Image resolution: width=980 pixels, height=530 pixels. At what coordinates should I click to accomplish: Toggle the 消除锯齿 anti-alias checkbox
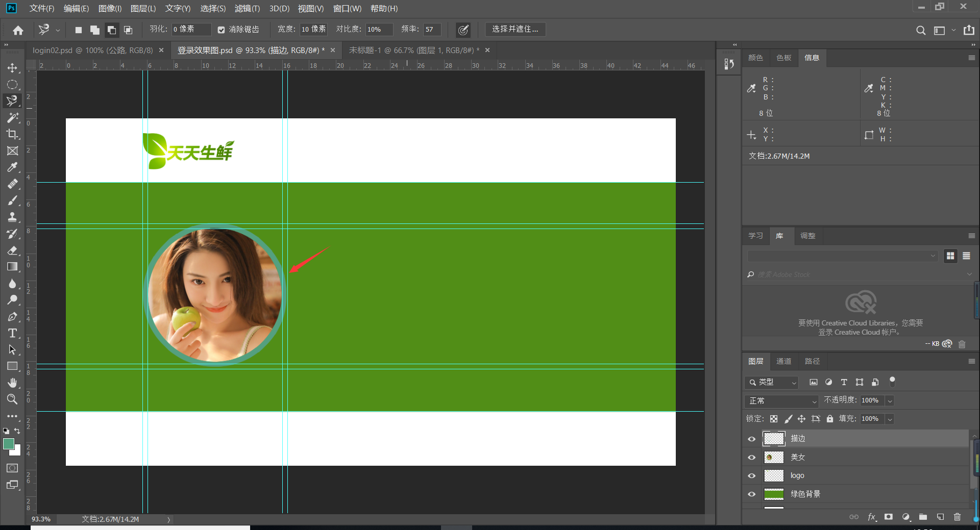tap(221, 30)
